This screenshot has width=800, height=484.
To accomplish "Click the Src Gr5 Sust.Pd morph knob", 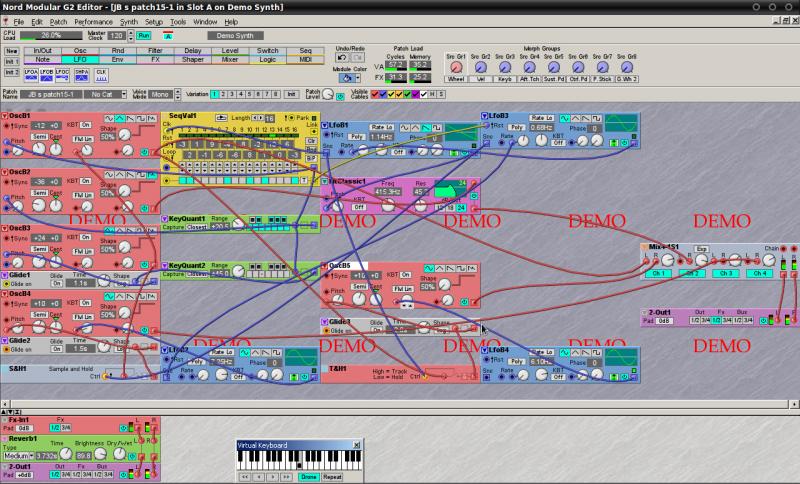I will (x=554, y=67).
